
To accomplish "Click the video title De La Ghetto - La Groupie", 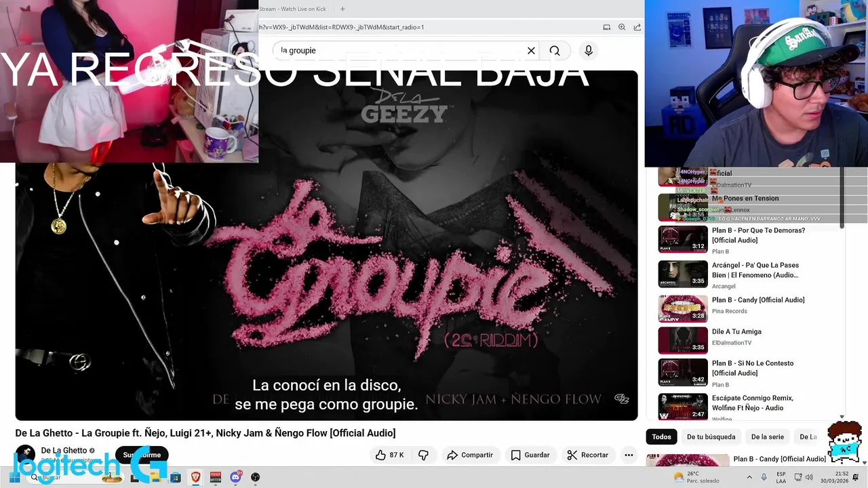I will (x=205, y=433).
